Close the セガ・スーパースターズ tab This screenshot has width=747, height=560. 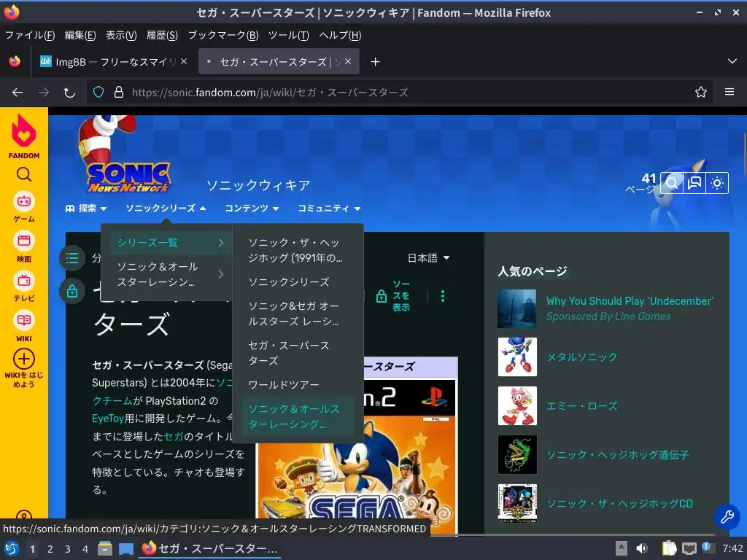348,61
